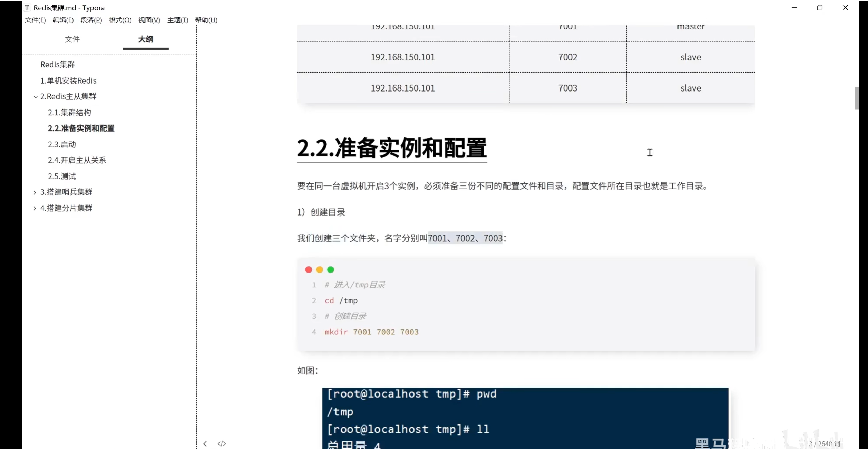Screen dimensions: 868x449
Task: Click the green dot in code block
Action: click(331, 269)
